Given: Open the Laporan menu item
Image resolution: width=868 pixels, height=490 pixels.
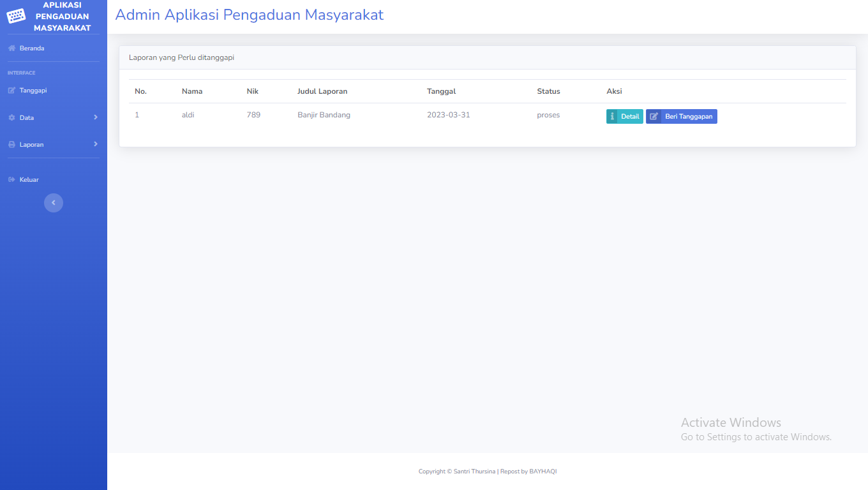Looking at the screenshot, I should point(54,145).
